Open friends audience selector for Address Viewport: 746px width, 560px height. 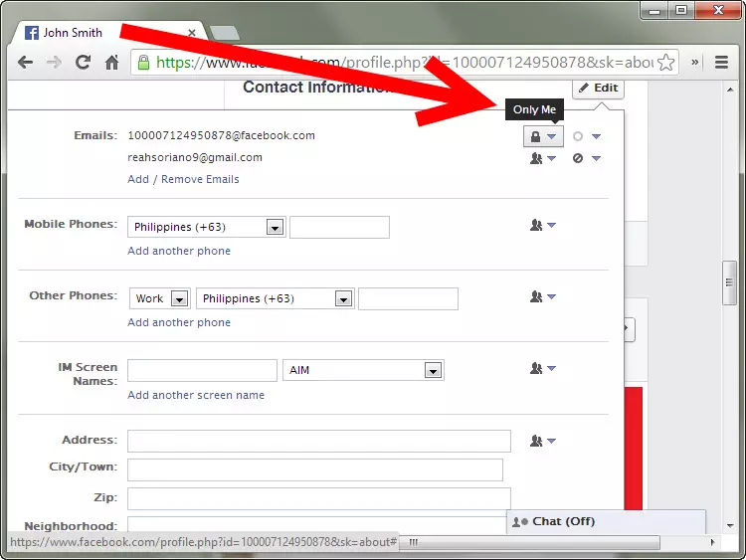(543, 441)
